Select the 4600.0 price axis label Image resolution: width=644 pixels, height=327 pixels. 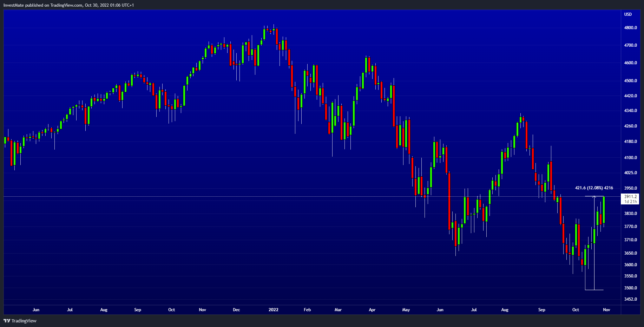pyautogui.click(x=631, y=63)
